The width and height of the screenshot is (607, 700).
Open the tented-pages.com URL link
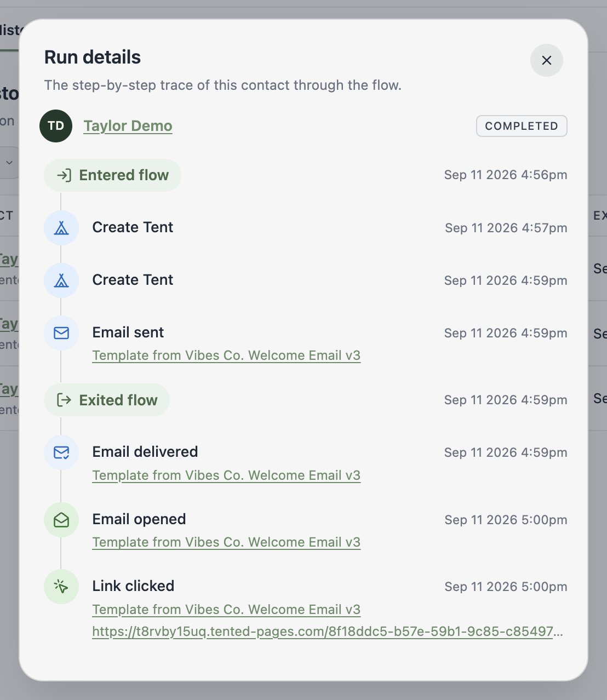[x=328, y=632]
